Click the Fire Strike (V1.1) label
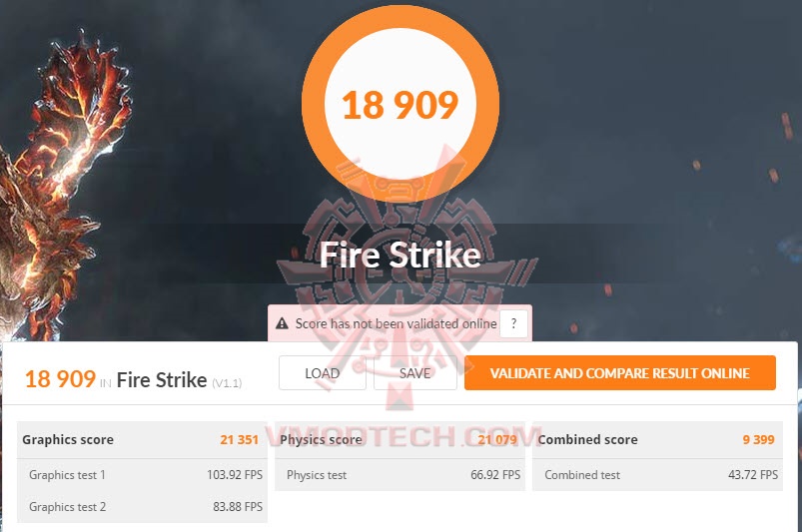The height and width of the screenshot is (532, 802). [179, 380]
